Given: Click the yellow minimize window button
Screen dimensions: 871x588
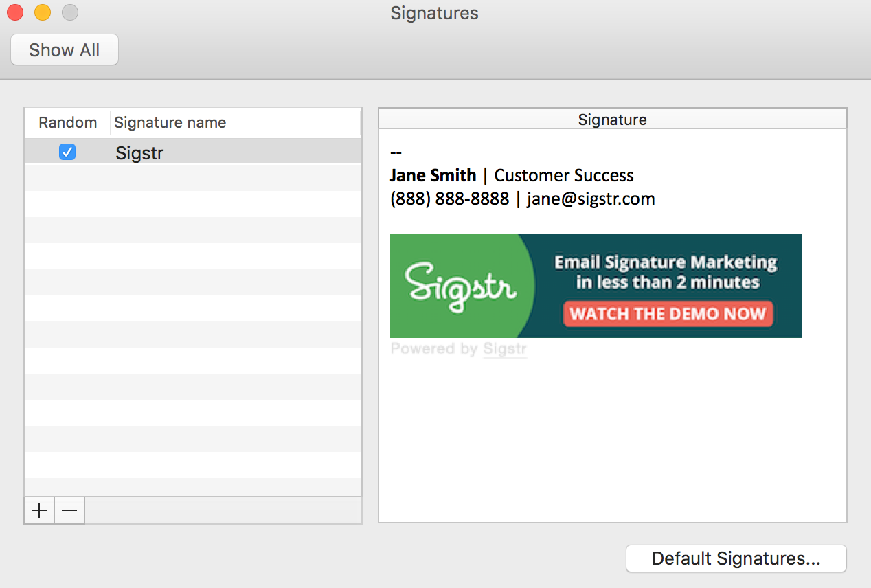Looking at the screenshot, I should 43,12.
